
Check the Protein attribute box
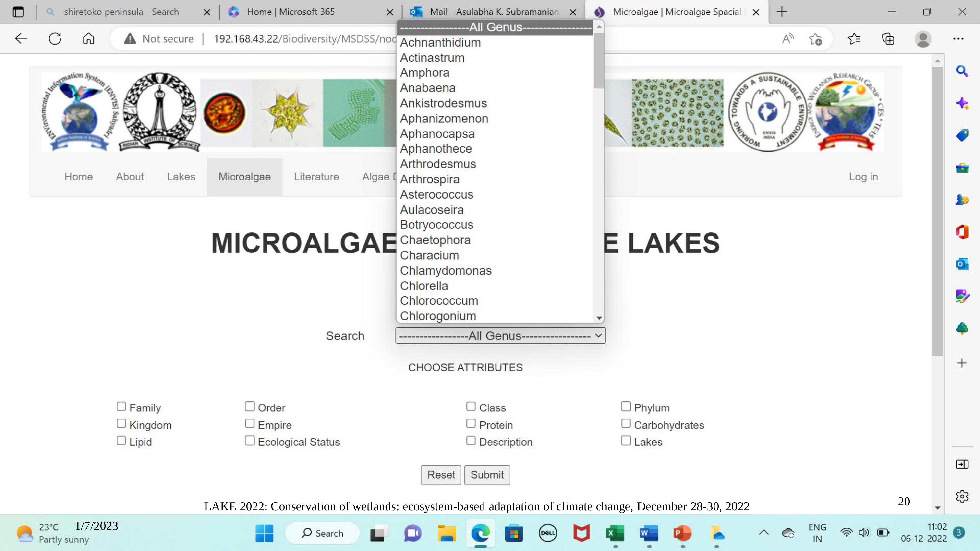pyautogui.click(x=471, y=424)
